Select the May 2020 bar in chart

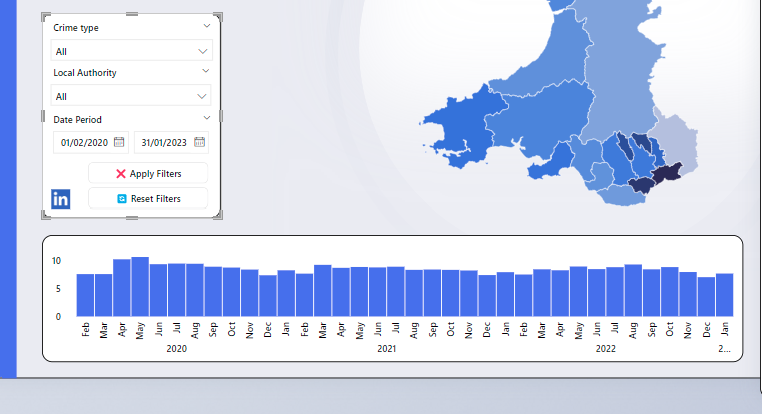[140, 287]
